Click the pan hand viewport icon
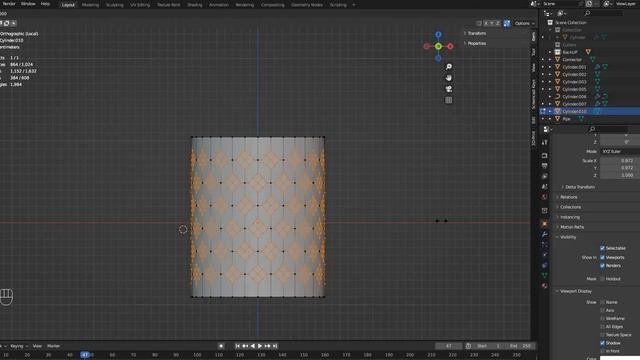Viewport: 640px width, 360px height. pyautogui.click(x=449, y=78)
